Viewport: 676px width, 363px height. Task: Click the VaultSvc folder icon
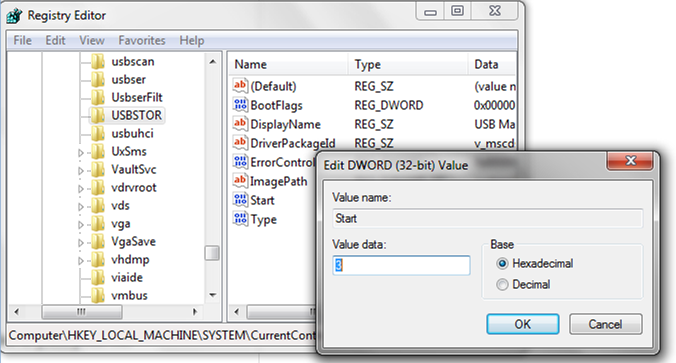(x=98, y=170)
